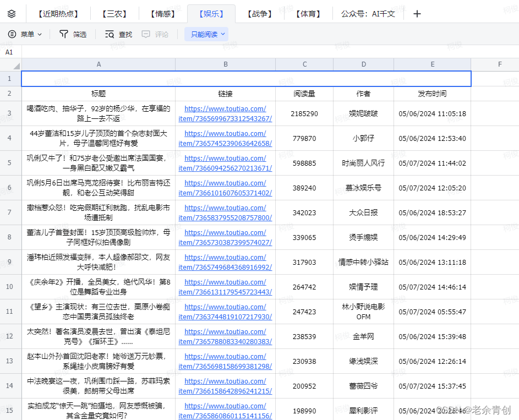Click author cell 大众日报
This screenshot has height=420, width=519.
pyautogui.click(x=363, y=213)
